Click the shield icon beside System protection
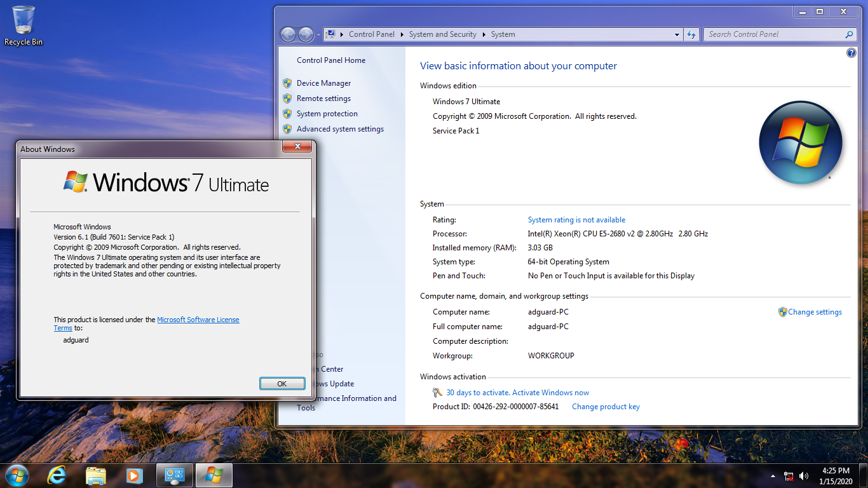Screen dimensions: 868x488 tap(287, 114)
